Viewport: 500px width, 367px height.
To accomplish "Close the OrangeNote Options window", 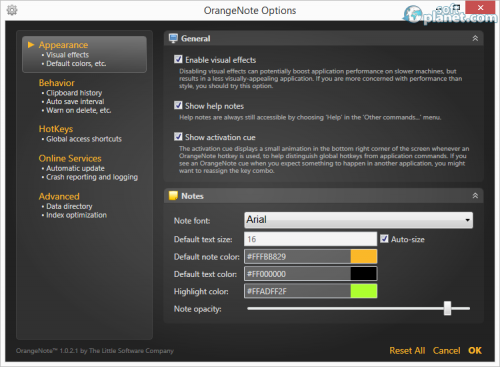I will tap(480, 7).
